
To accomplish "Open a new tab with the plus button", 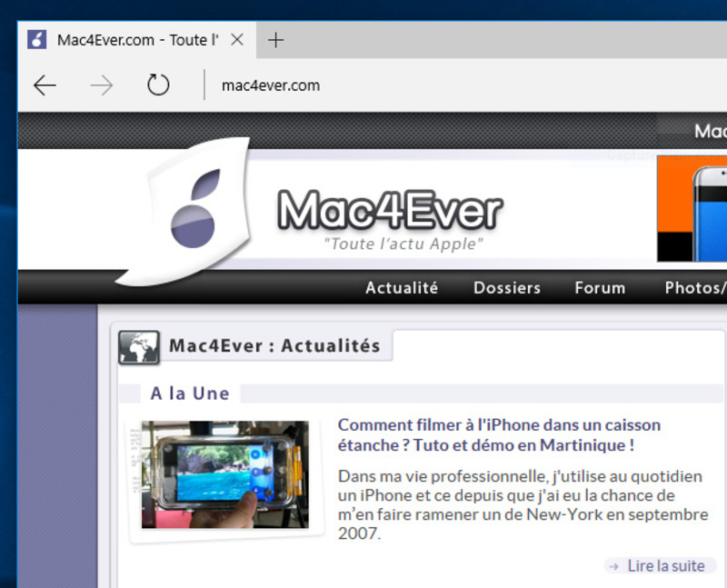I will (x=275, y=40).
